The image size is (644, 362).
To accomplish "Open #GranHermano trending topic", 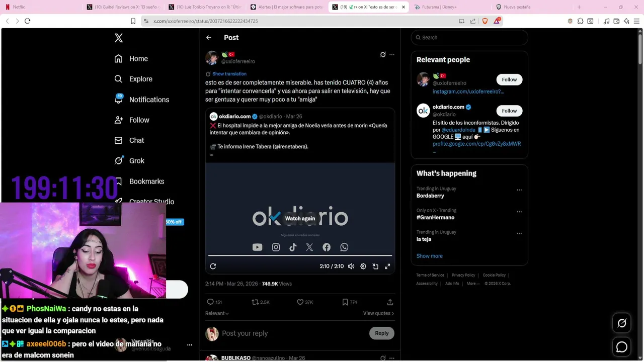I will click(435, 217).
